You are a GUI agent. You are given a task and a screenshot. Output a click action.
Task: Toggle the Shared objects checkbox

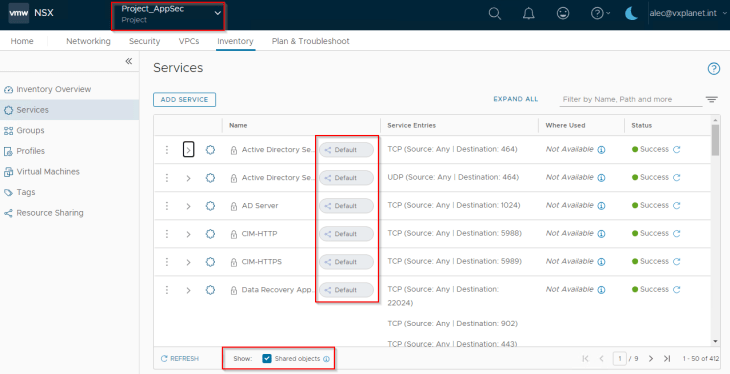pyautogui.click(x=267, y=359)
